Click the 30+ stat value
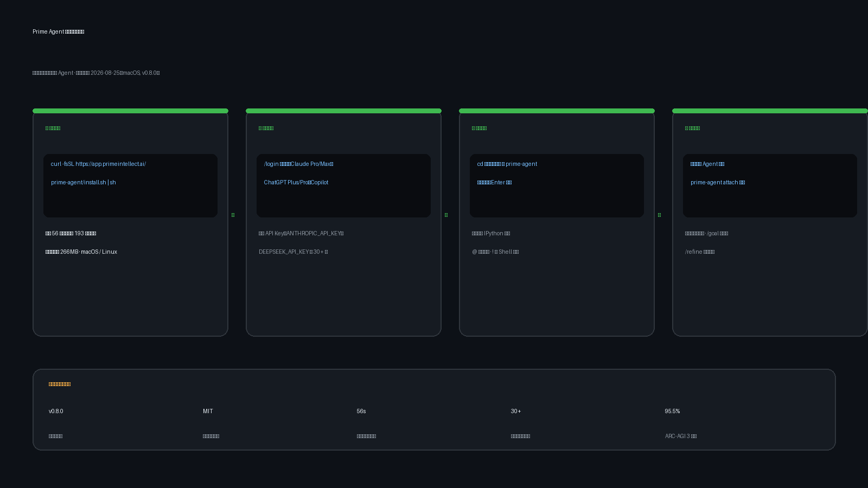 click(516, 411)
